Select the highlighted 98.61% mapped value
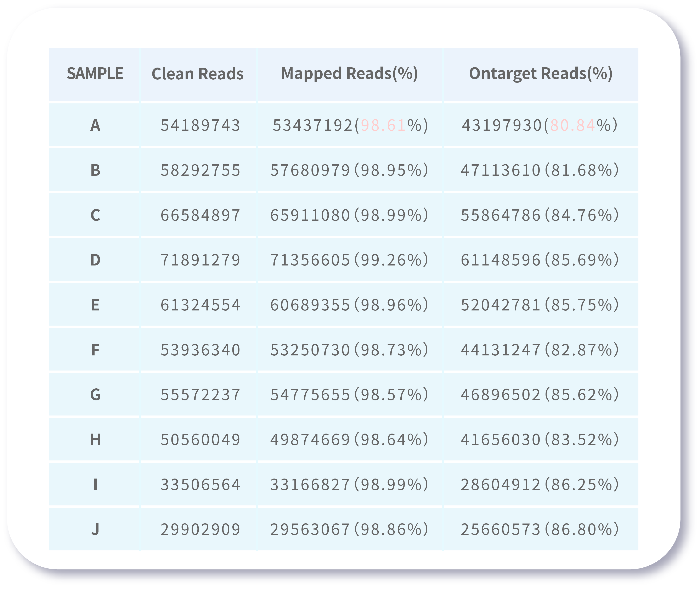 tap(383, 125)
